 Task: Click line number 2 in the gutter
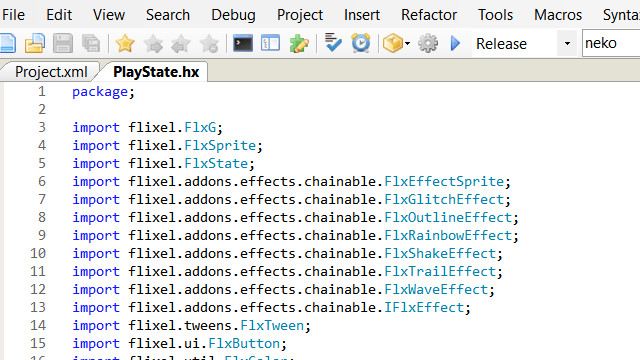(x=42, y=109)
